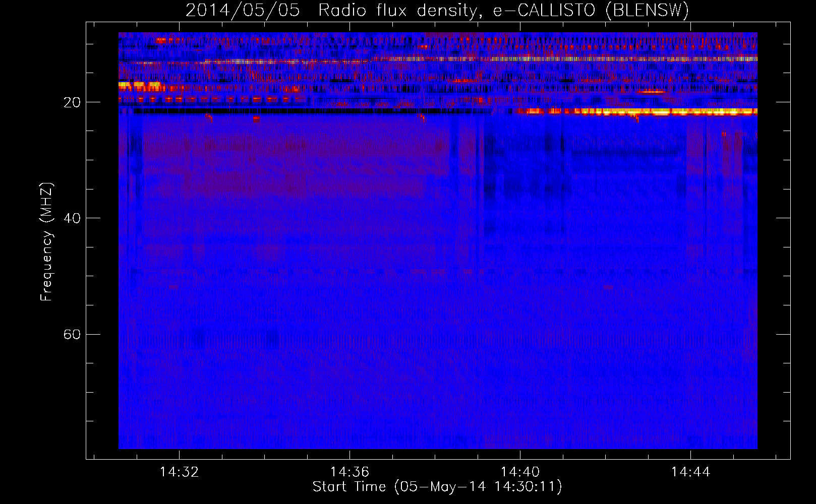The width and height of the screenshot is (816, 504).
Task: Click the 14:36 time tick label
Action: [x=349, y=472]
